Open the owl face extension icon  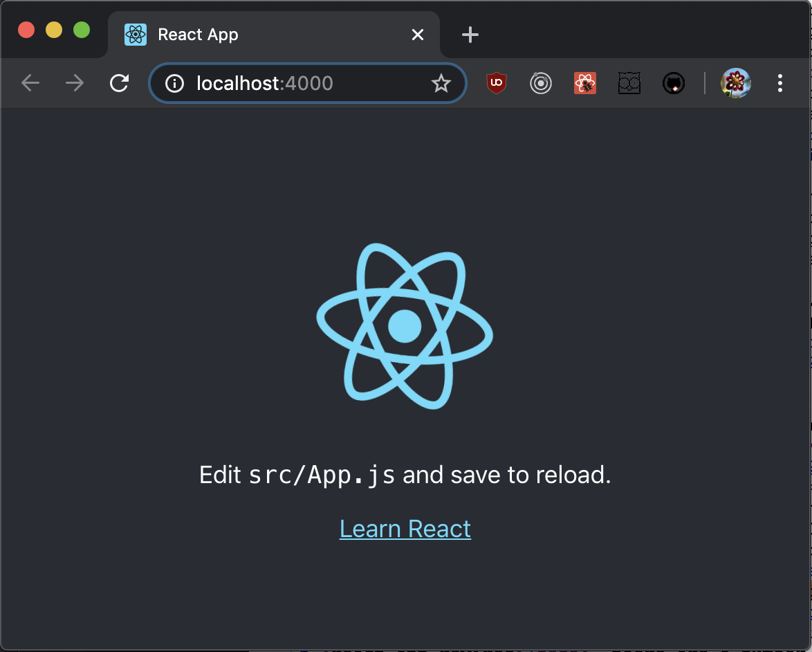click(x=629, y=83)
